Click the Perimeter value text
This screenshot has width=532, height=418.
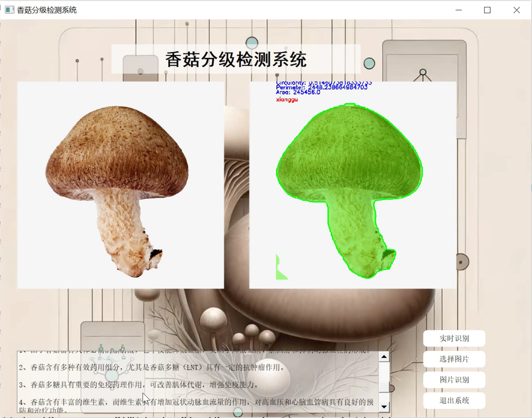pyautogui.click(x=322, y=87)
